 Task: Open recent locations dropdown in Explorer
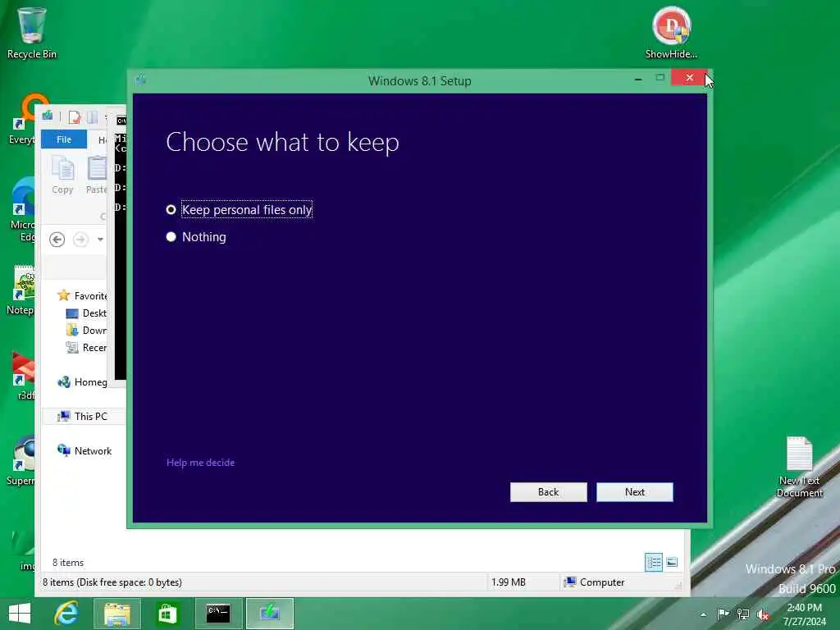point(100,240)
